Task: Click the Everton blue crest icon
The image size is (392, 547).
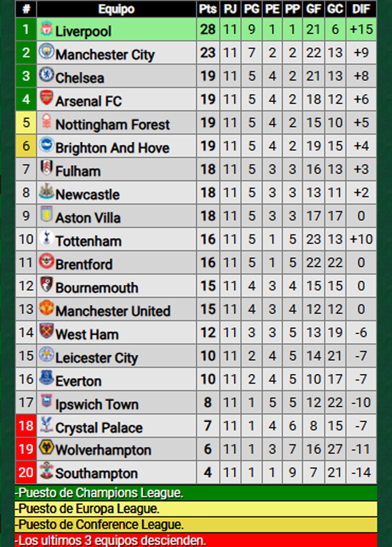Action: tap(46, 378)
